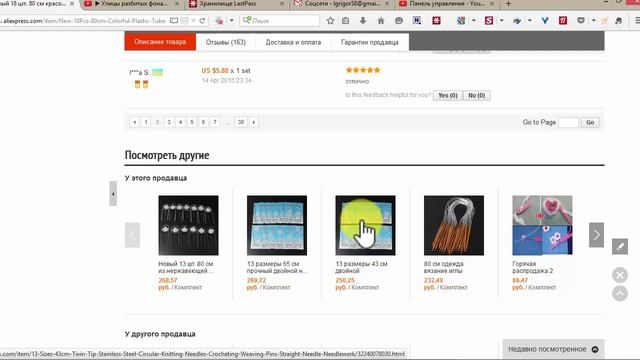Click the blue Y extension icon

tap(545, 20)
